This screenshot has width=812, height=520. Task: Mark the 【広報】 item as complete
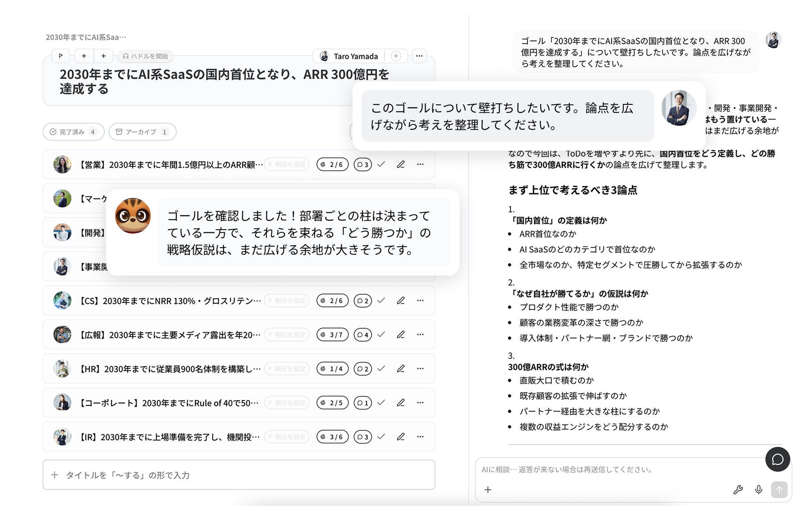coord(381,334)
